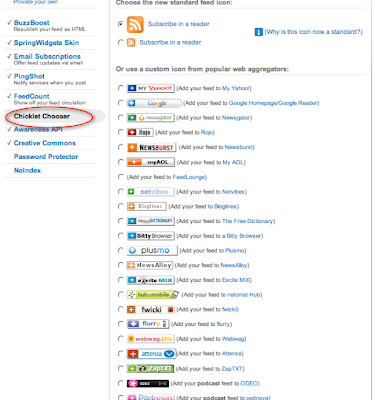The image size is (375, 400).
Task: Follow the Google Homepage/Google Reader link
Action: 273,103
